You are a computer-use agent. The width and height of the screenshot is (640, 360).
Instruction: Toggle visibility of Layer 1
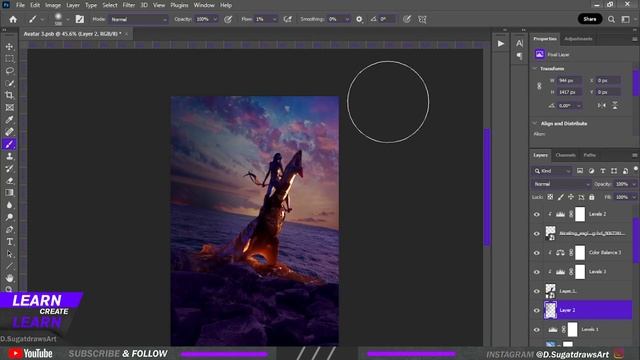coord(537,291)
